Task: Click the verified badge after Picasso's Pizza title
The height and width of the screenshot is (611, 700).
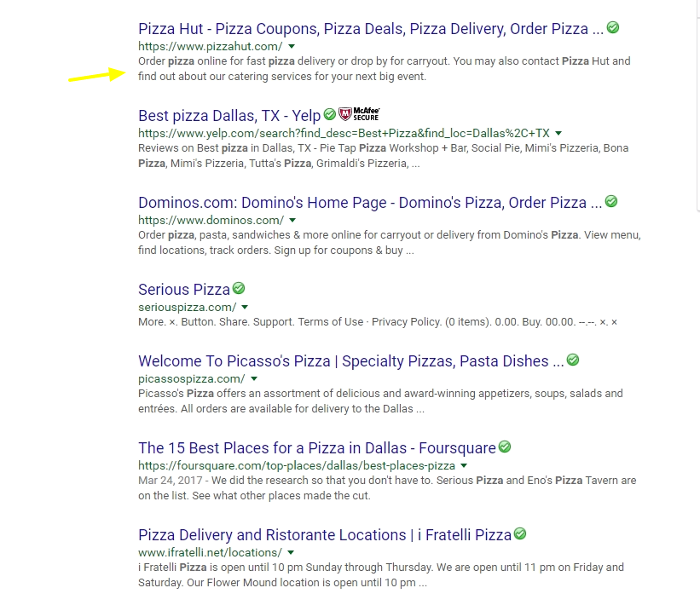Action: point(573,360)
